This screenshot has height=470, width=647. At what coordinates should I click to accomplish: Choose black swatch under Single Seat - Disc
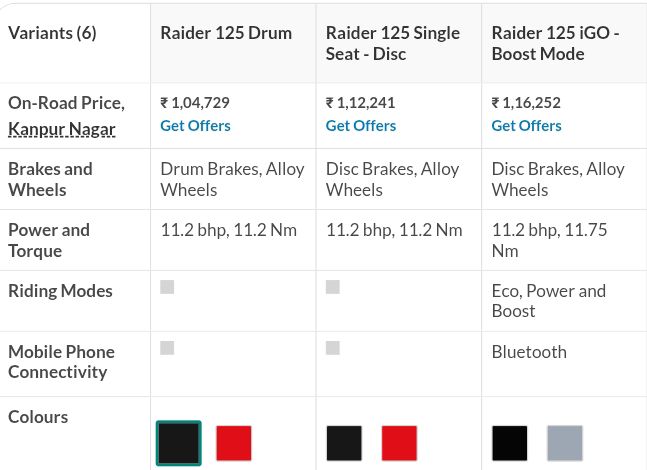tap(344, 443)
